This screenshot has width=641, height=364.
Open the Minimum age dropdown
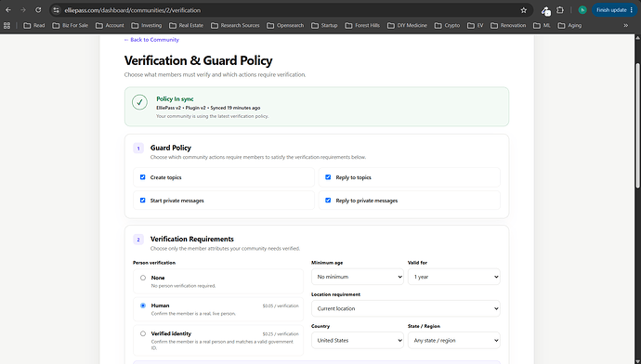(358, 277)
